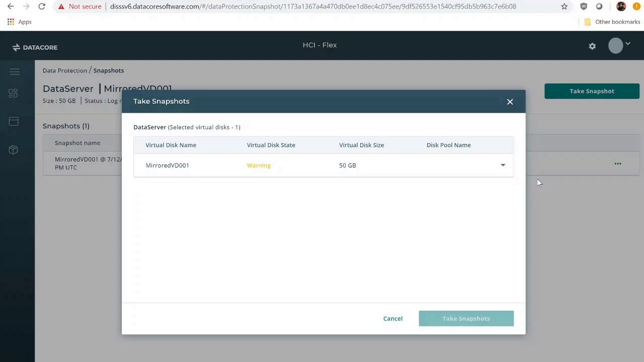The height and width of the screenshot is (362, 644).
Task: Go to Data Protection breadcrumb
Action: tap(65, 70)
